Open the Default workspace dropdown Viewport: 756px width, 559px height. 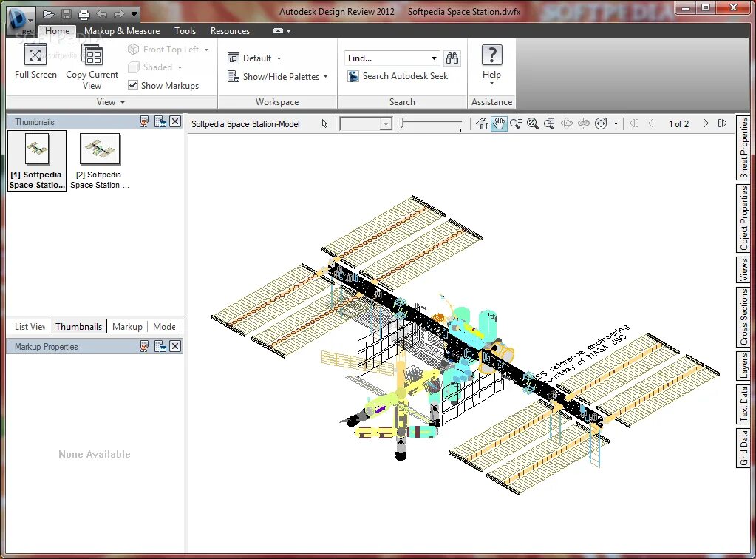[x=254, y=58]
